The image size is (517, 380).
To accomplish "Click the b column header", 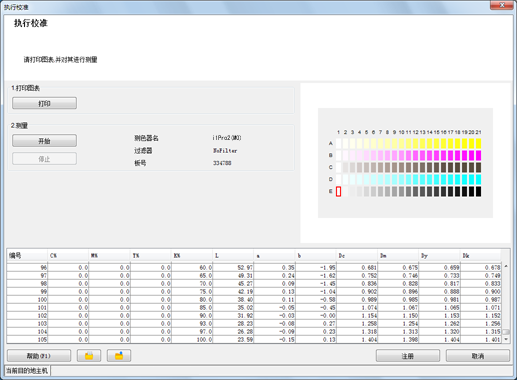I will (x=316, y=256).
